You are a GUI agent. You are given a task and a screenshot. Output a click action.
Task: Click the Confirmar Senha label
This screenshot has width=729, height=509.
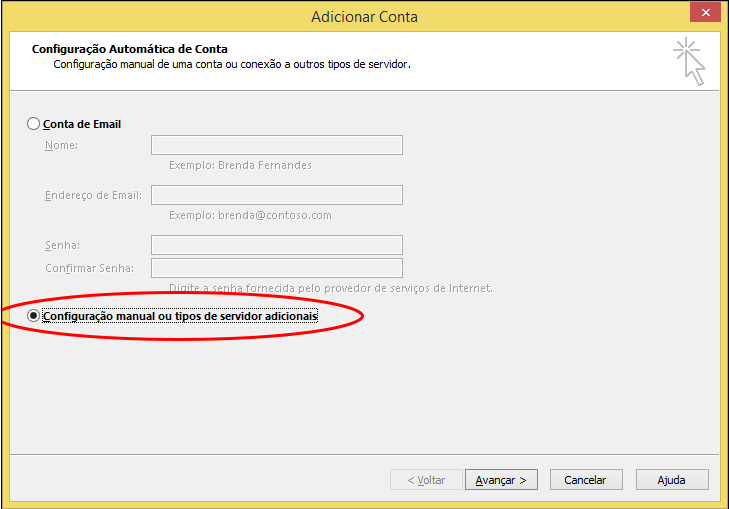90,268
